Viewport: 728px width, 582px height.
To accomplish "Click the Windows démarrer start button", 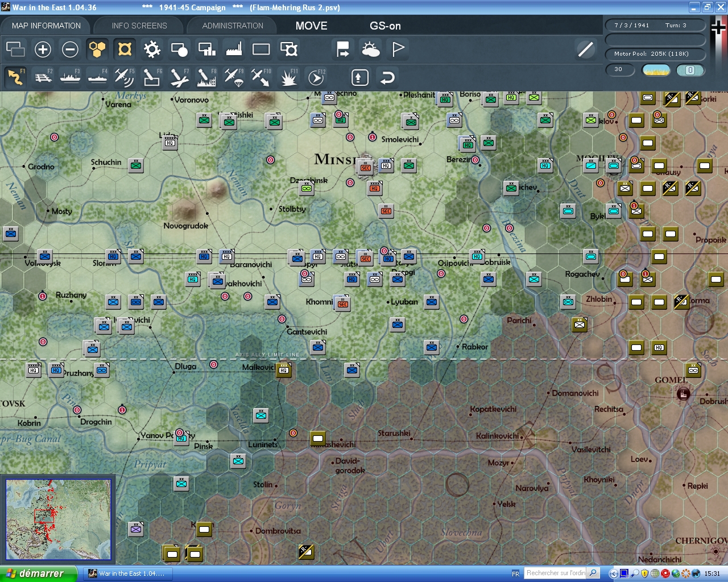I will [38, 573].
